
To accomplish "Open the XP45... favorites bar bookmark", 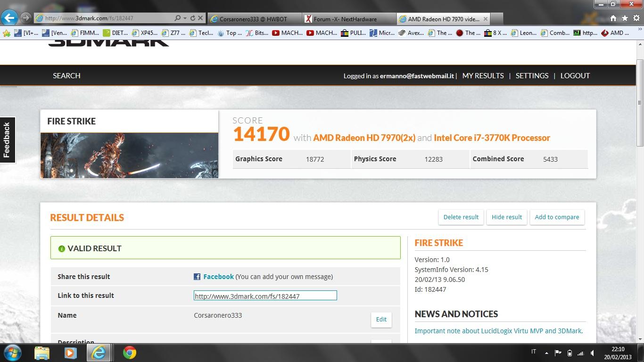I will pos(145,33).
